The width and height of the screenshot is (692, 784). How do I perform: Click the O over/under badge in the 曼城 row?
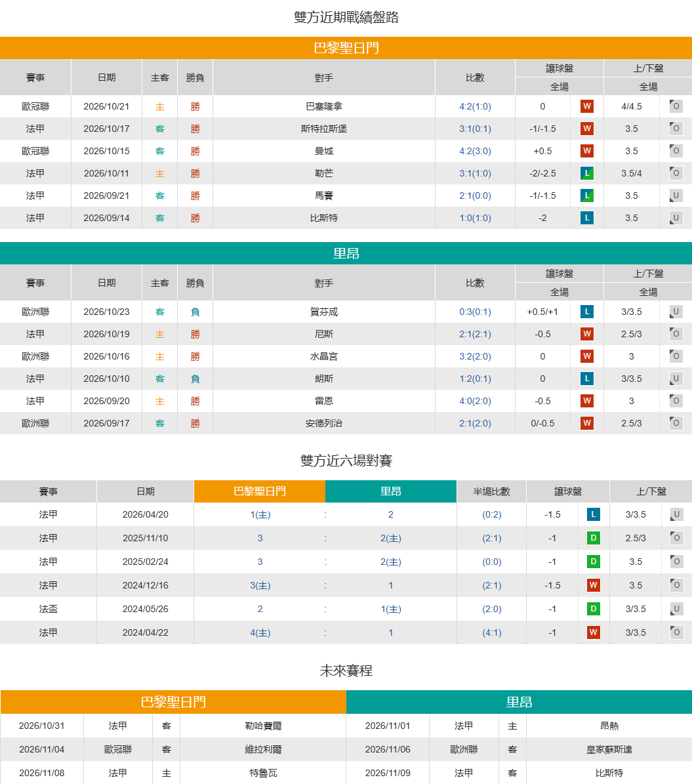[x=676, y=150]
